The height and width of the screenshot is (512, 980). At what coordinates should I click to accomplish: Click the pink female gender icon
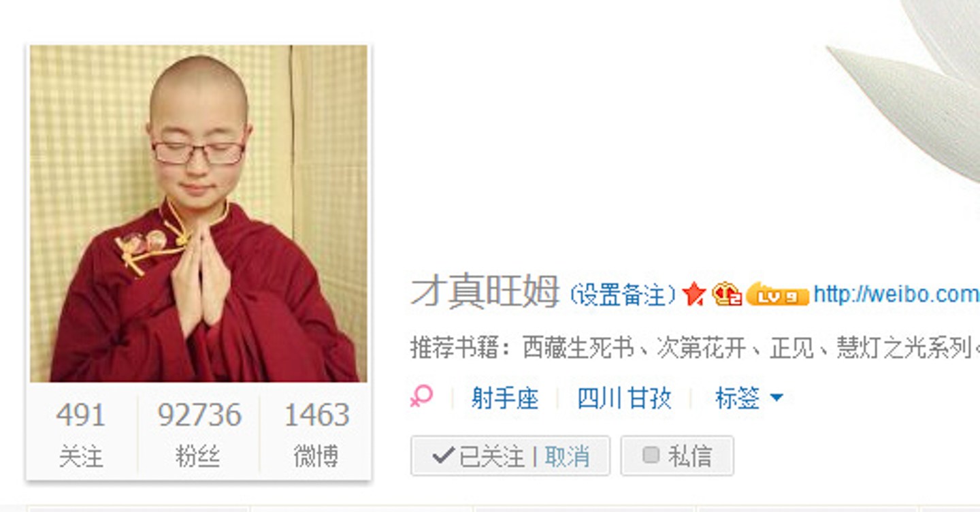[421, 396]
